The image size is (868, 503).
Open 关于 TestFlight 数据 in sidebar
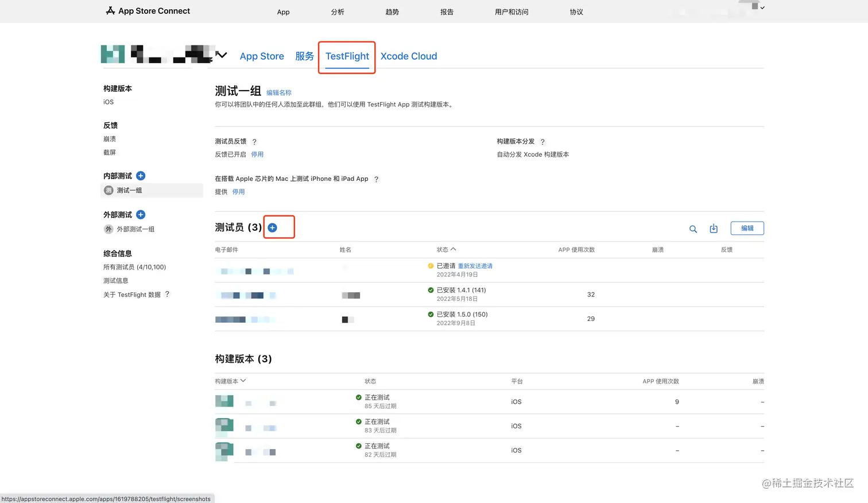pos(132,295)
